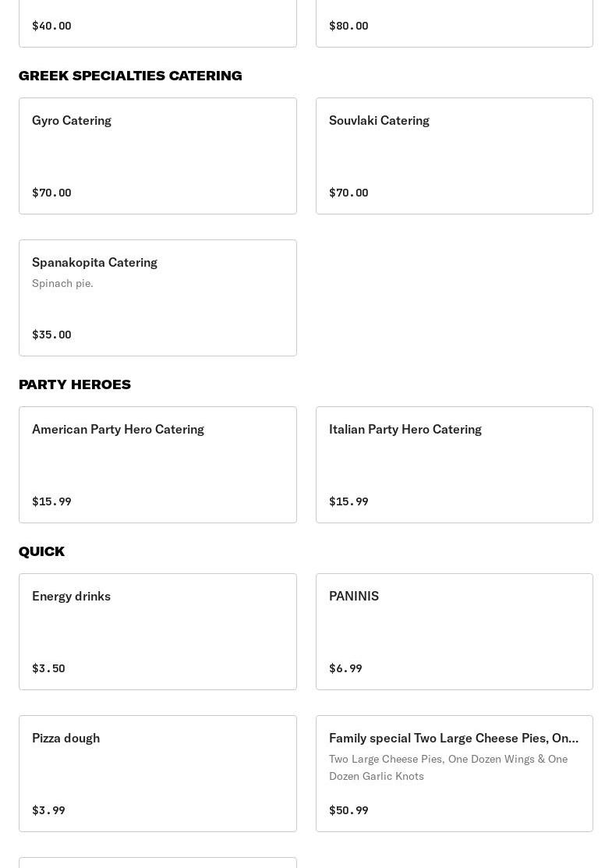The height and width of the screenshot is (868, 612).
Task: Add Energy drinks from the Quick section
Action: click(x=157, y=631)
